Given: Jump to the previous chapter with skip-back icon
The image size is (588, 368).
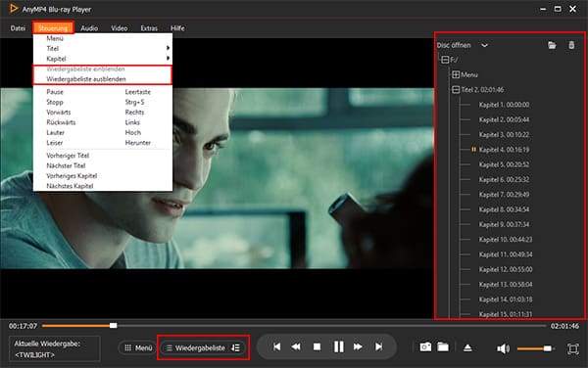Looking at the screenshot, I should click(x=276, y=347).
